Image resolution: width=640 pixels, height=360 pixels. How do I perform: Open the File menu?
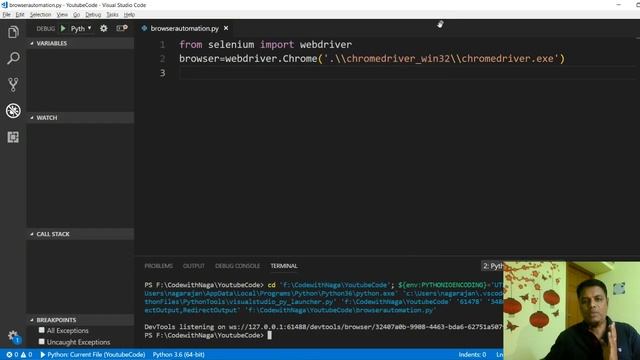click(x=7, y=15)
